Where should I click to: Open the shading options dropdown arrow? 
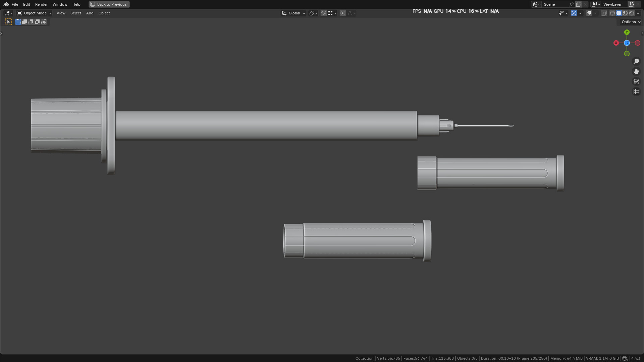(638, 13)
